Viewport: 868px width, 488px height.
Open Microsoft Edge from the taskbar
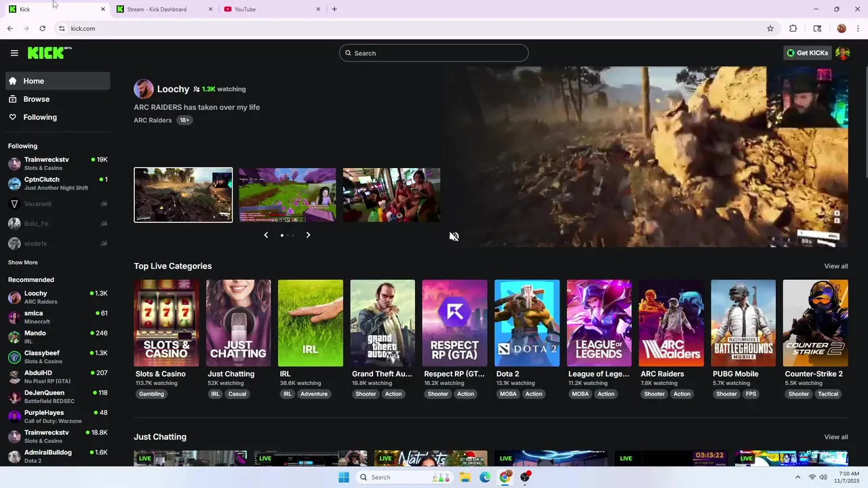pos(485,477)
